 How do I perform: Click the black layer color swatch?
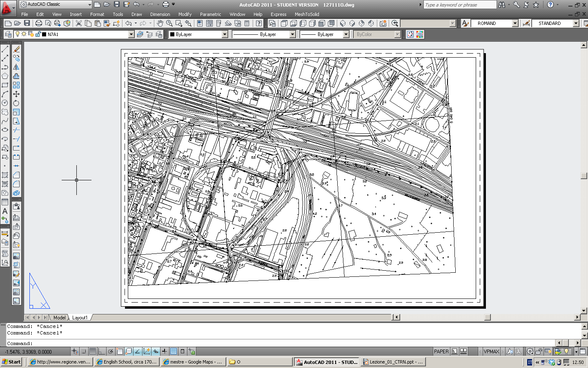(x=44, y=34)
